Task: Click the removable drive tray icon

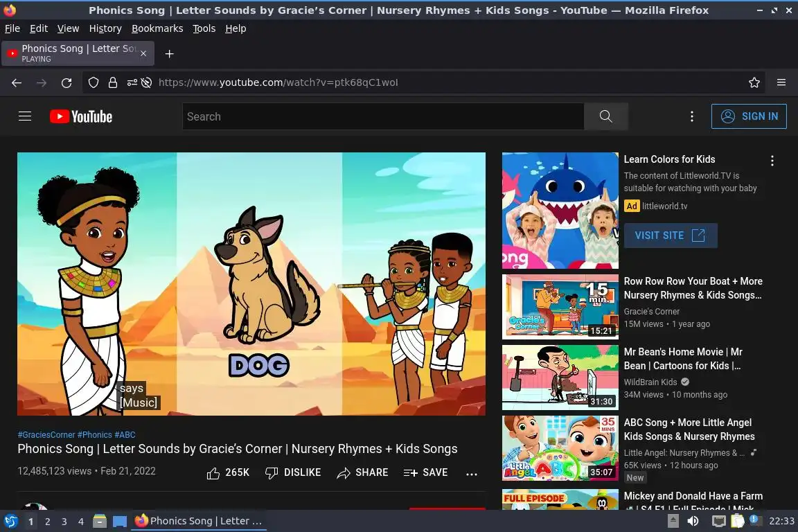Action: click(x=673, y=521)
